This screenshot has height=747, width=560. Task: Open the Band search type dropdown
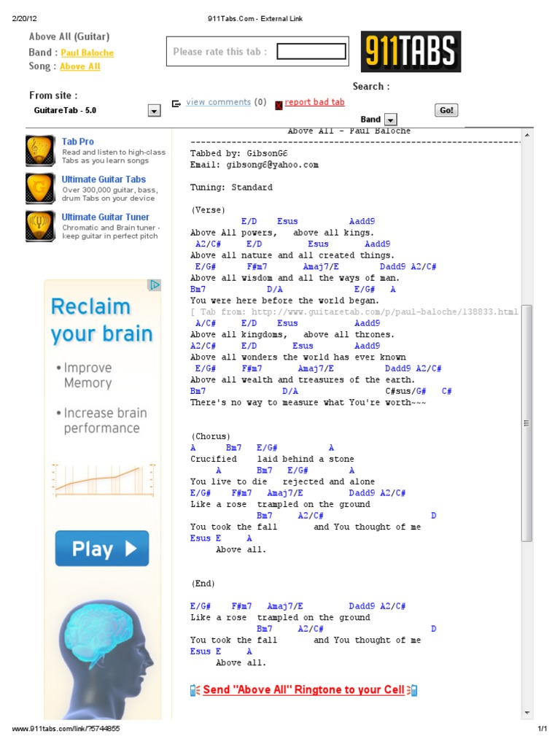(391, 120)
